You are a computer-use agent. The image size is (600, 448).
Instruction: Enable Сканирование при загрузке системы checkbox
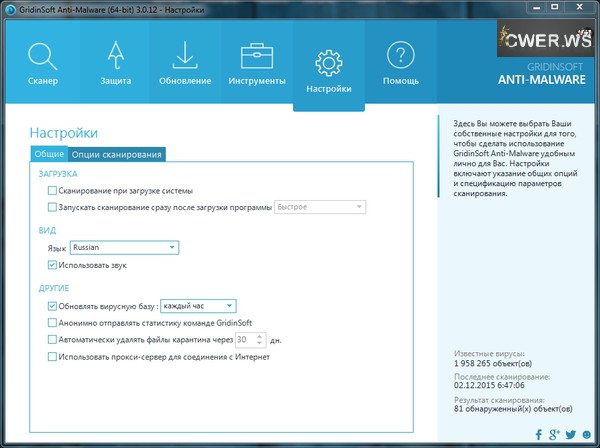pos(53,190)
